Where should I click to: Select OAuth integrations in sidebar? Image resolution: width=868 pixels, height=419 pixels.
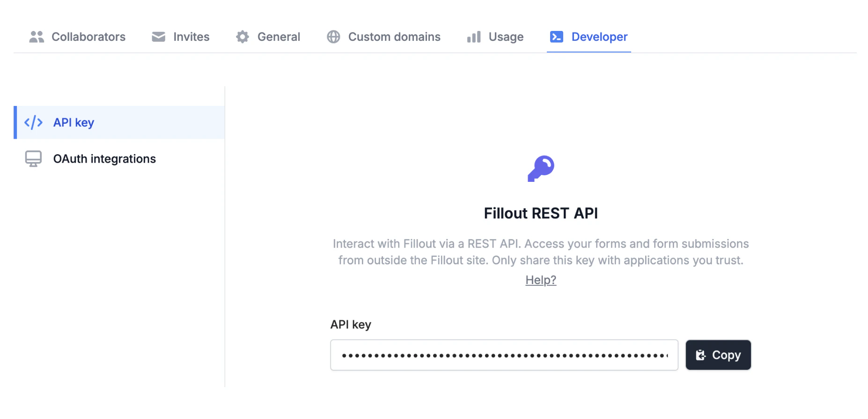click(104, 159)
